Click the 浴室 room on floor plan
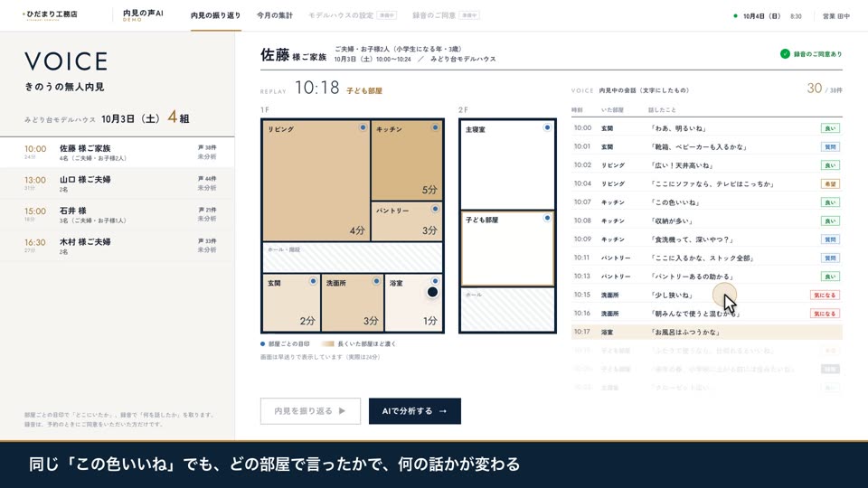This screenshot has height=488, width=868. pyautogui.click(x=413, y=302)
